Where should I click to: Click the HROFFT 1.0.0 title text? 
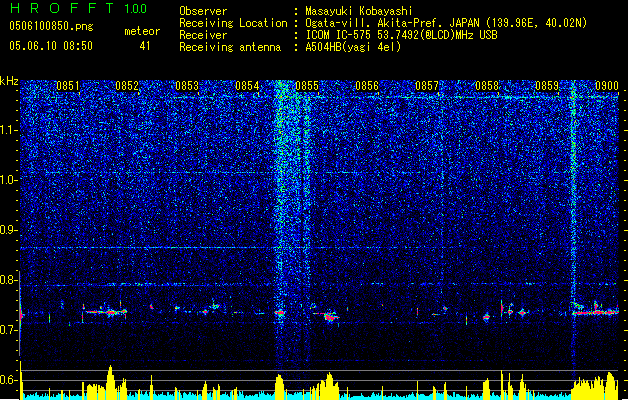pyautogui.click(x=78, y=8)
